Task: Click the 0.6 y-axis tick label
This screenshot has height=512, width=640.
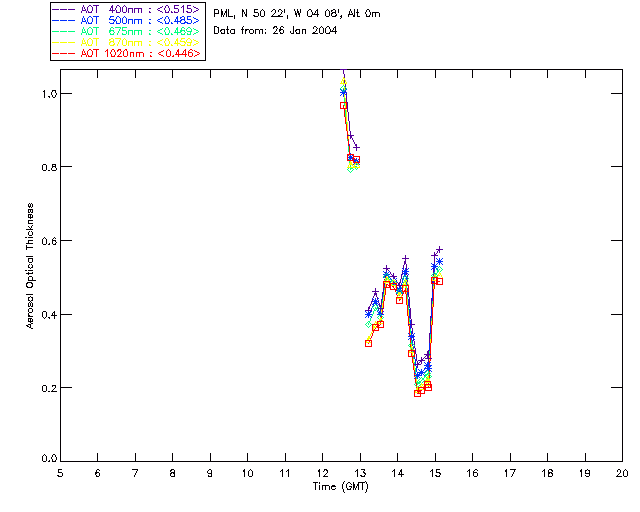Action: coord(49,241)
